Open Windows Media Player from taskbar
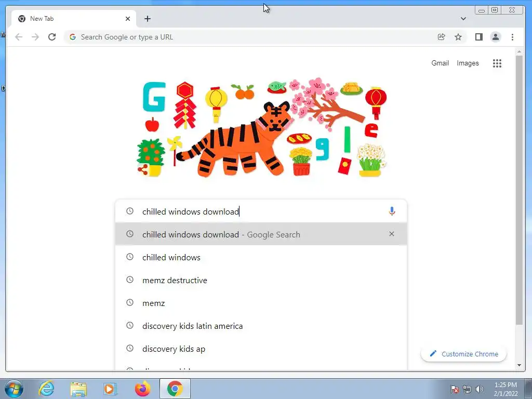This screenshot has height=399, width=532. (110, 389)
